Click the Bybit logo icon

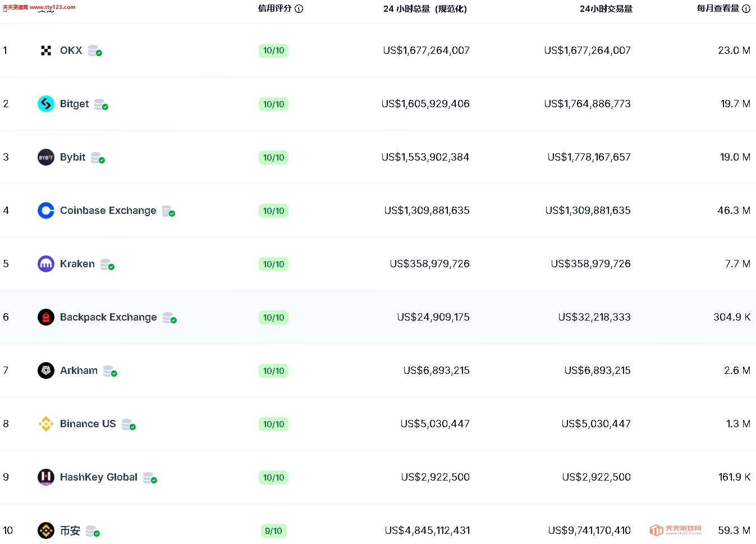click(x=46, y=157)
